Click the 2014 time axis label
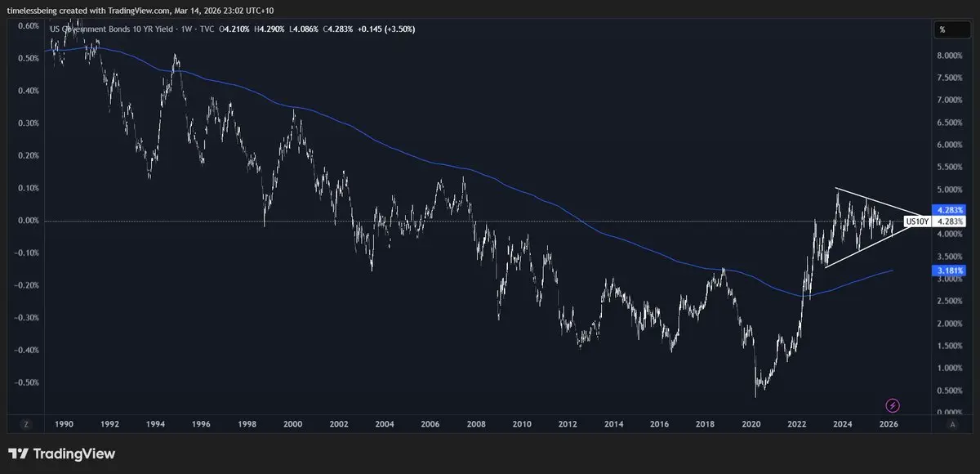The height and width of the screenshot is (474, 980). (614, 424)
